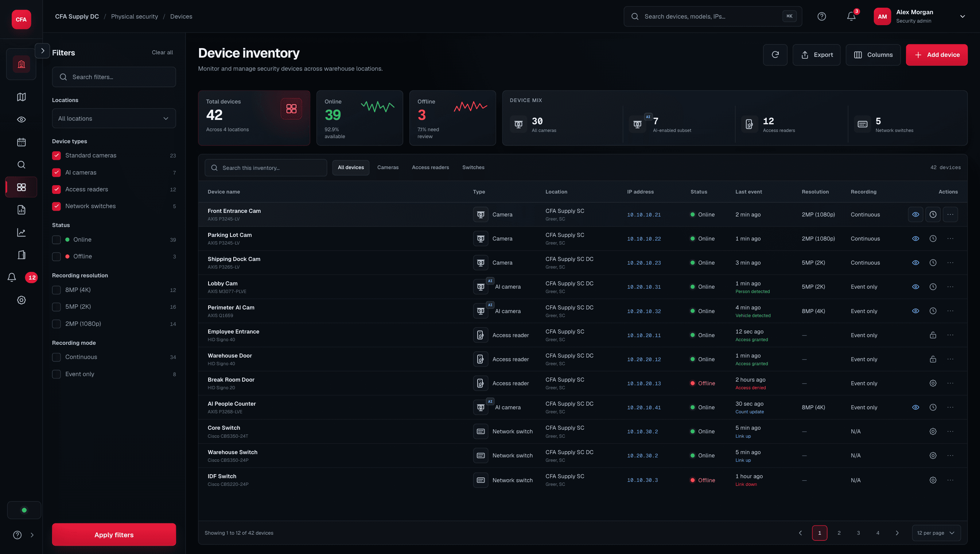Image resolution: width=980 pixels, height=554 pixels.
Task: Open notifications bell in top bar
Action: [x=851, y=16]
